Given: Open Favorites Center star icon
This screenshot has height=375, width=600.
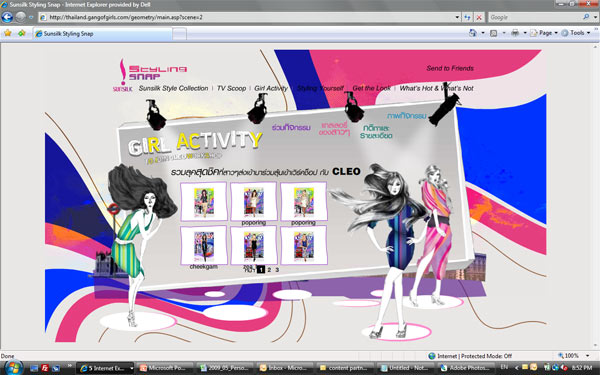Looking at the screenshot, I should point(8,33).
